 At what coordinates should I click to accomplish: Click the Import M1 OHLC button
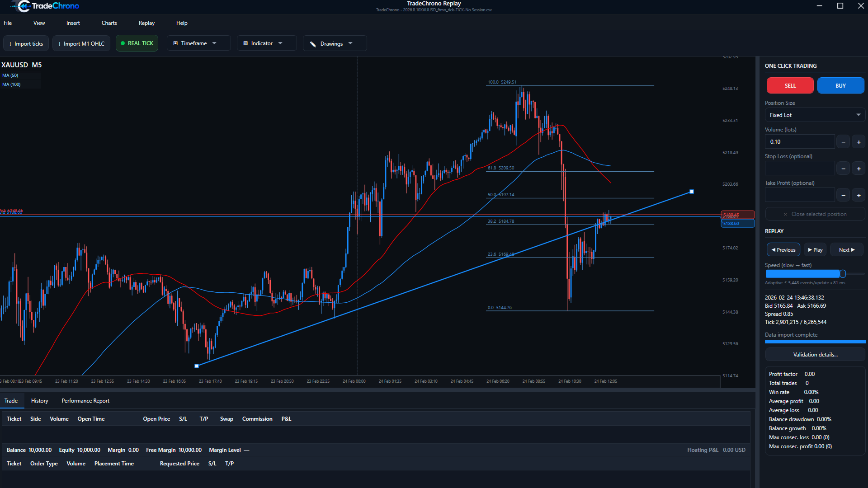point(81,43)
